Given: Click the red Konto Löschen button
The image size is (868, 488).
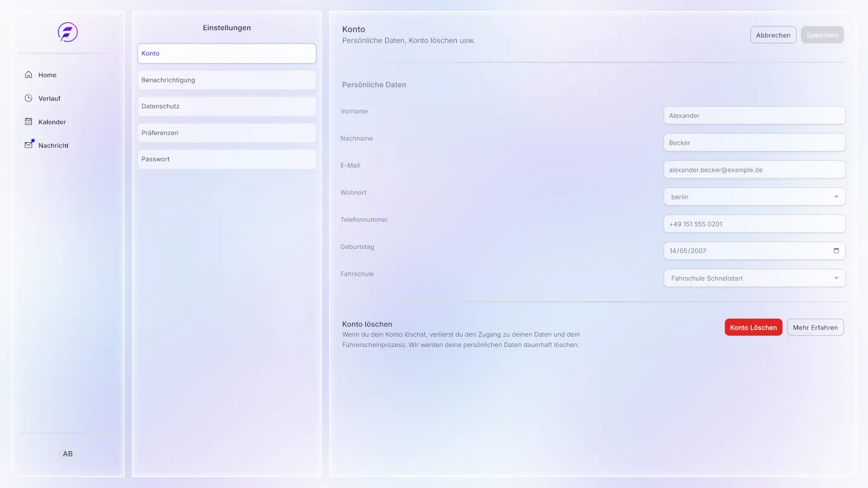Looking at the screenshot, I should (753, 327).
